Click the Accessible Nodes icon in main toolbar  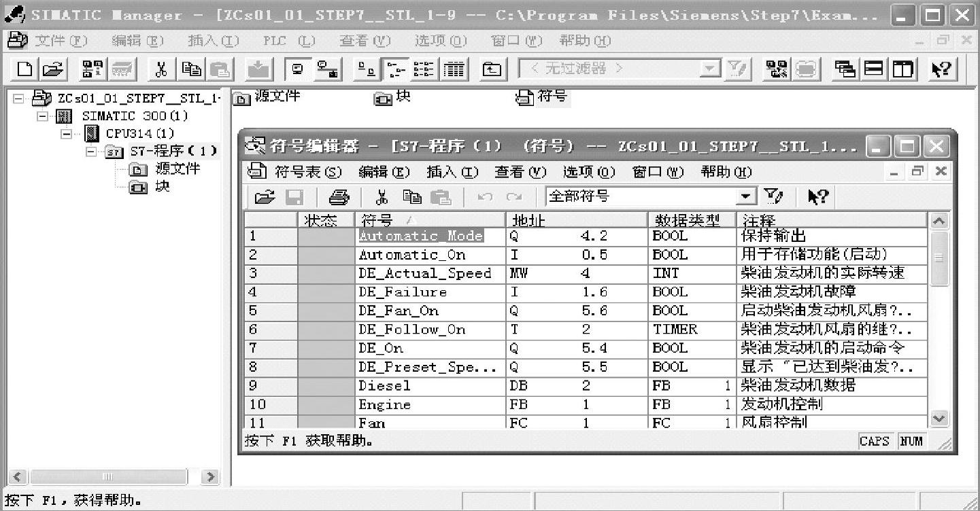[92, 69]
